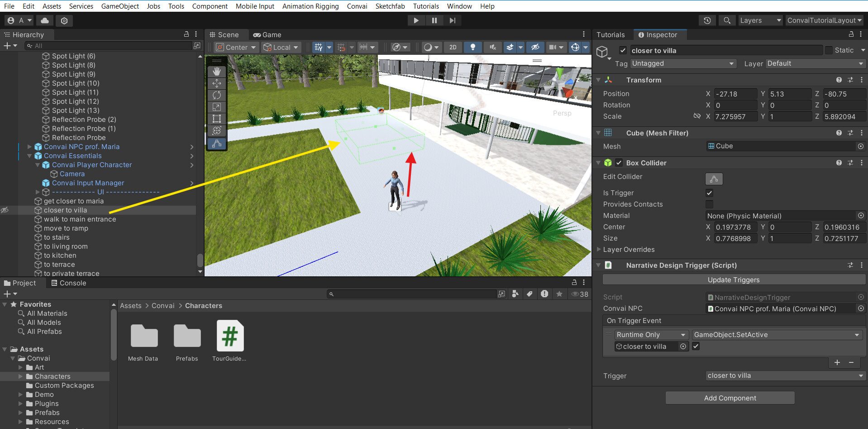The image size is (868, 429).
Task: Toggle hidden packages count icon
Action: (x=580, y=294)
